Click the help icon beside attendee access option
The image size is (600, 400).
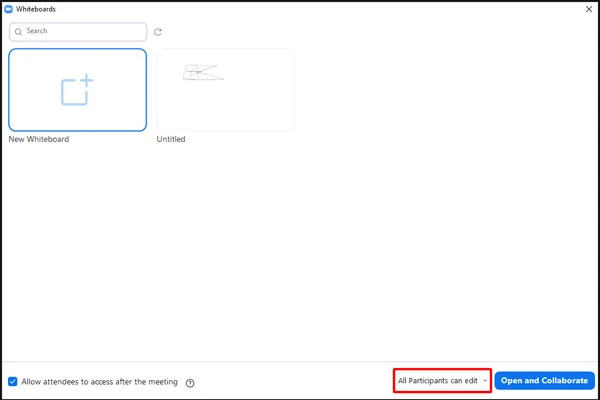click(190, 383)
